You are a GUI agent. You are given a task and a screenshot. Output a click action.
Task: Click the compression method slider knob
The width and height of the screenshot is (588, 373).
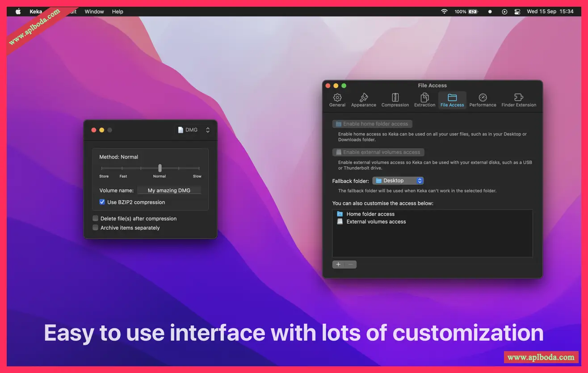(160, 168)
